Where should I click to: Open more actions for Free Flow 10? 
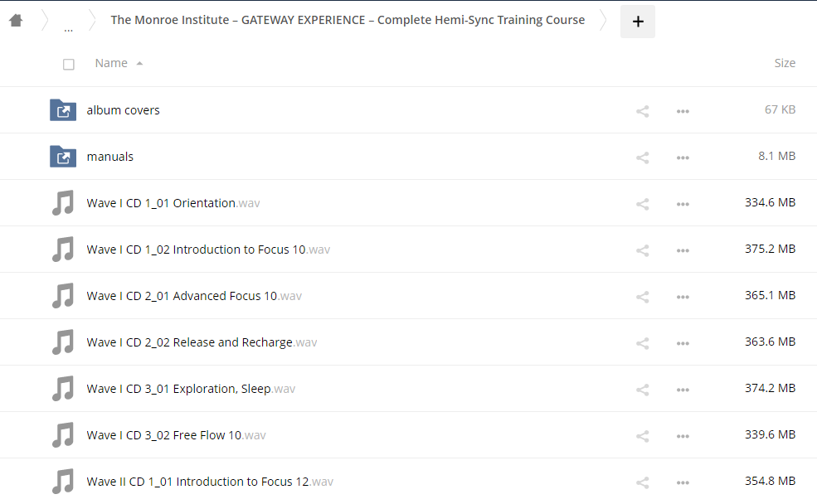pos(683,435)
